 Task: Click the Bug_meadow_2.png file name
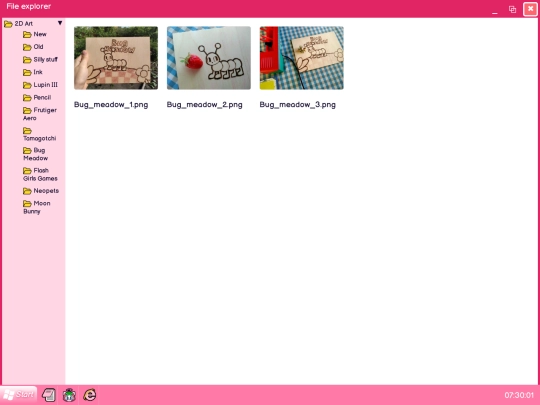(205, 105)
